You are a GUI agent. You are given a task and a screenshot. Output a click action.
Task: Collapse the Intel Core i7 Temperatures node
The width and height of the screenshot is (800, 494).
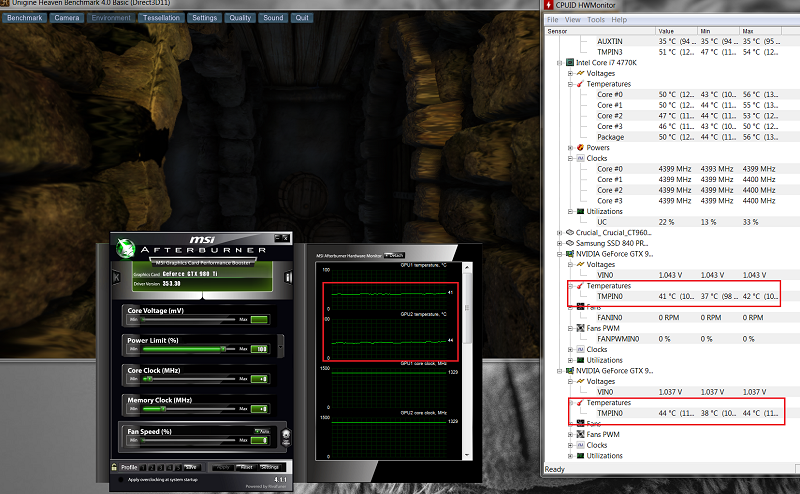tap(570, 84)
